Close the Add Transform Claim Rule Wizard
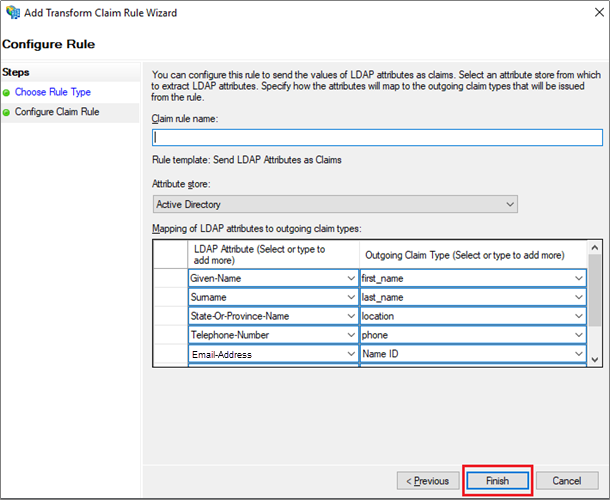Screen dimensions: 610x500 pyautogui.click(x=599, y=12)
